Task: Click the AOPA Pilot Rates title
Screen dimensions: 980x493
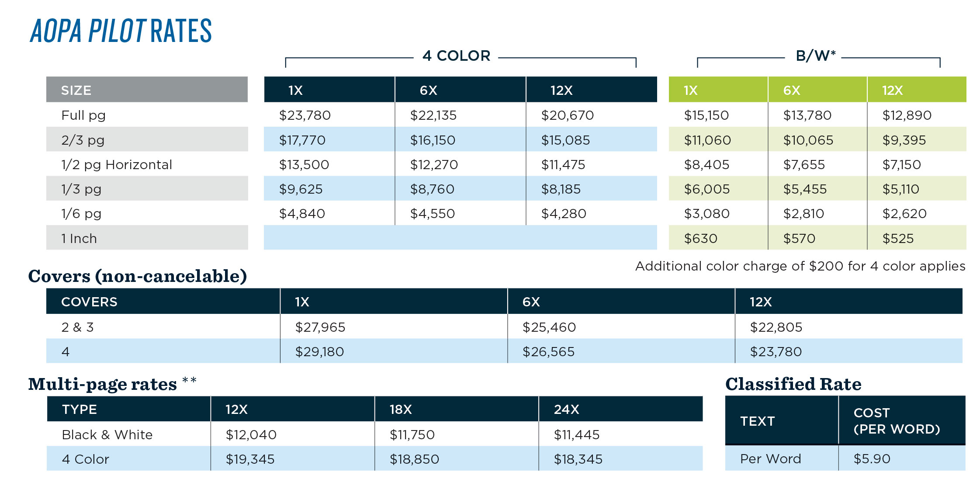Action: pos(121,31)
